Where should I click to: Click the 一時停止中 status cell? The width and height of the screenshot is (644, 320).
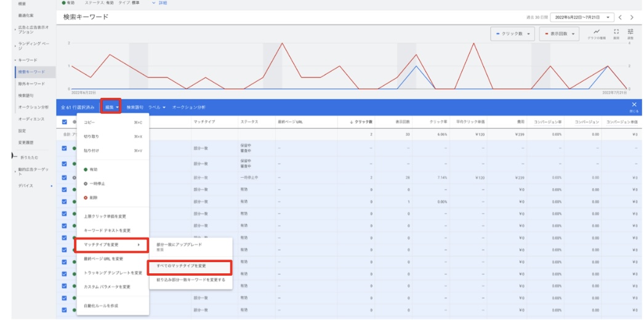(x=249, y=178)
